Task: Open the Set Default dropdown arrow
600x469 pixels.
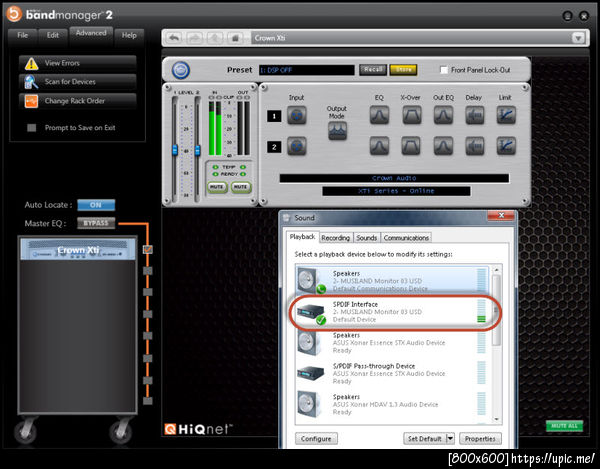Action: [x=450, y=438]
